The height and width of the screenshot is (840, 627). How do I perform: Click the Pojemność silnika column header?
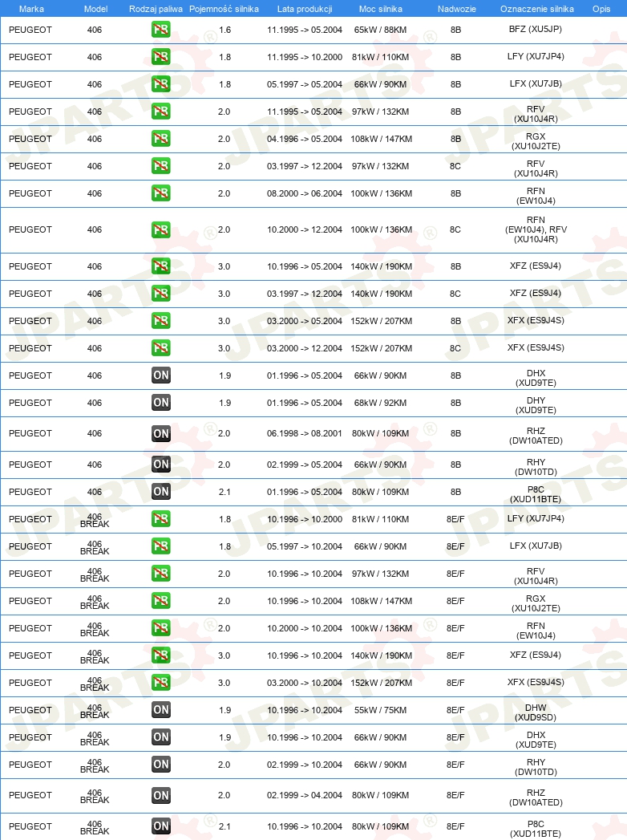(225, 9)
